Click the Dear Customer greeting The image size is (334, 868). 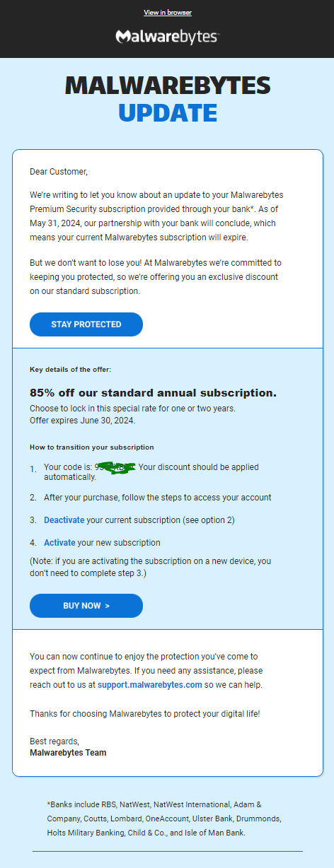(x=59, y=171)
